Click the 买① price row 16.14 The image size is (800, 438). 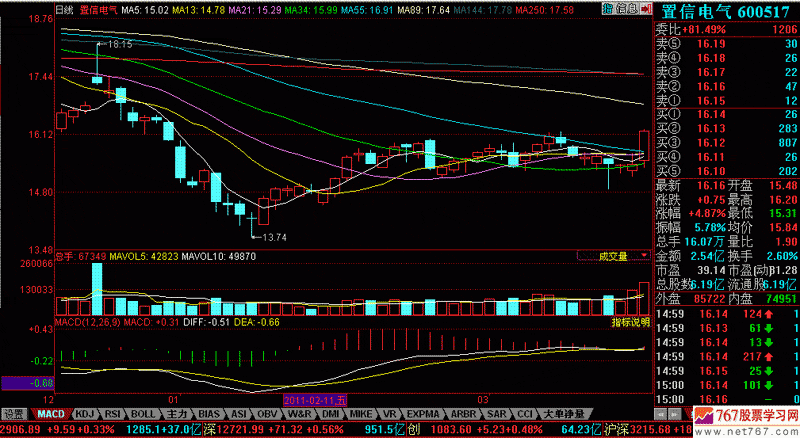click(726, 114)
